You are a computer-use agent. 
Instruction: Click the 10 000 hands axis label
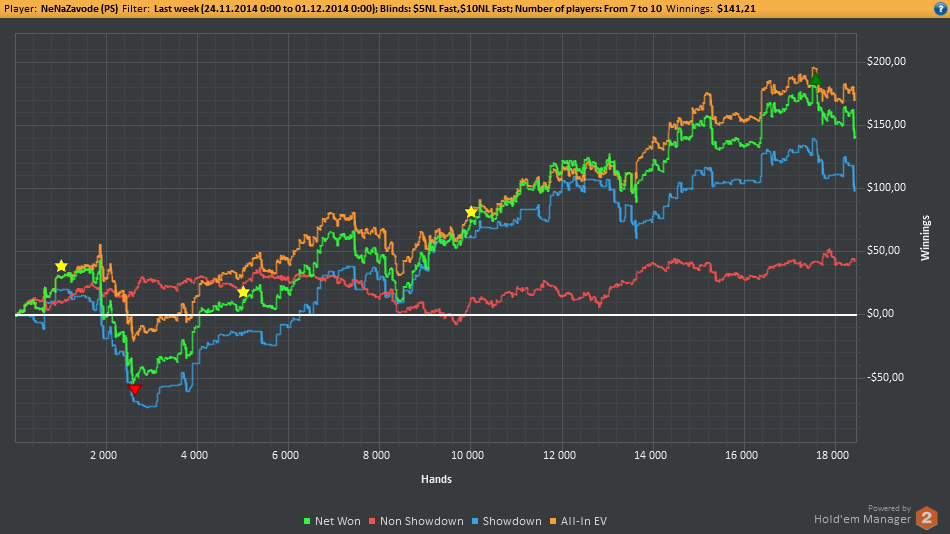click(468, 455)
